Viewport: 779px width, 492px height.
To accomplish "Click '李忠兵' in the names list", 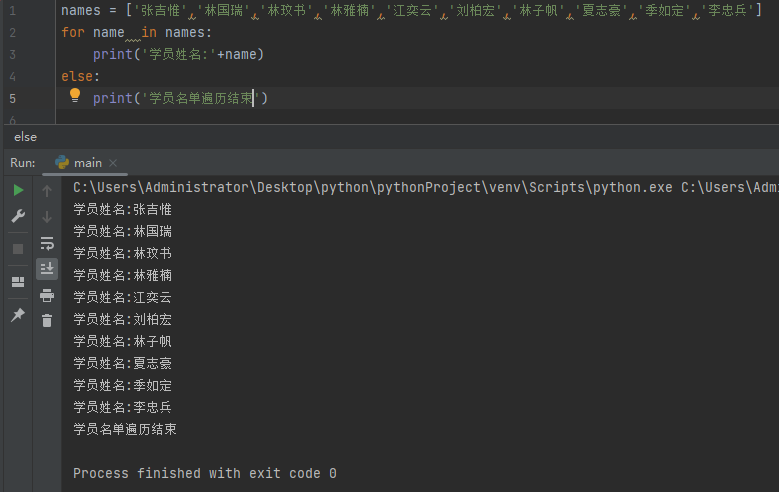I will [x=727, y=10].
